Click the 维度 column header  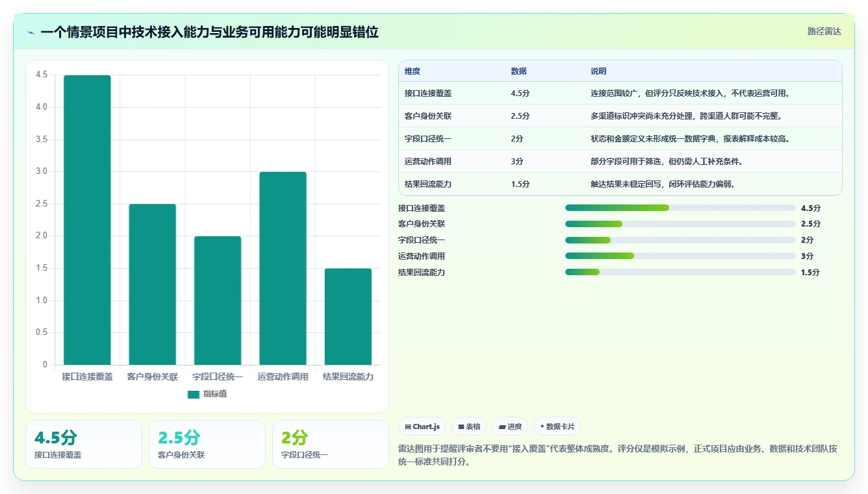click(413, 71)
